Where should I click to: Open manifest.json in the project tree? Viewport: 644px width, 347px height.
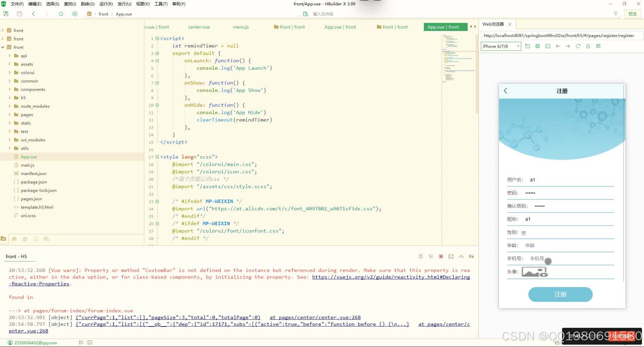[33, 173]
